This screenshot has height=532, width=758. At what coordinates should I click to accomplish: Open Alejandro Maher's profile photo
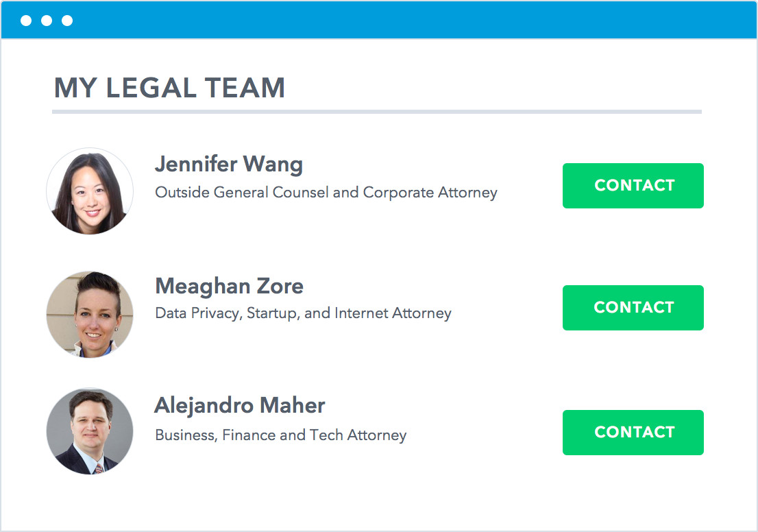[x=90, y=431]
